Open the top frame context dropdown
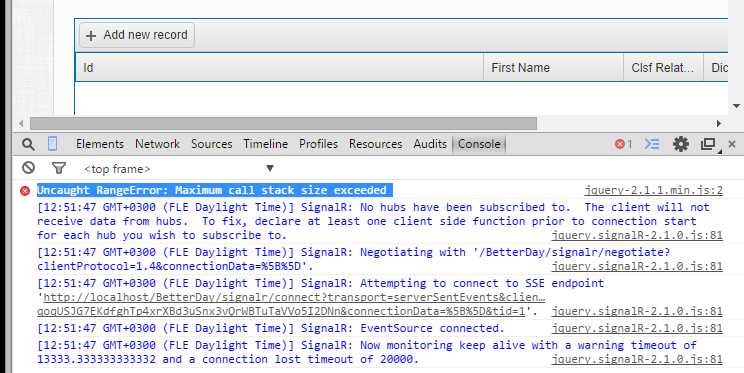The height and width of the screenshot is (373, 744). pos(179,168)
